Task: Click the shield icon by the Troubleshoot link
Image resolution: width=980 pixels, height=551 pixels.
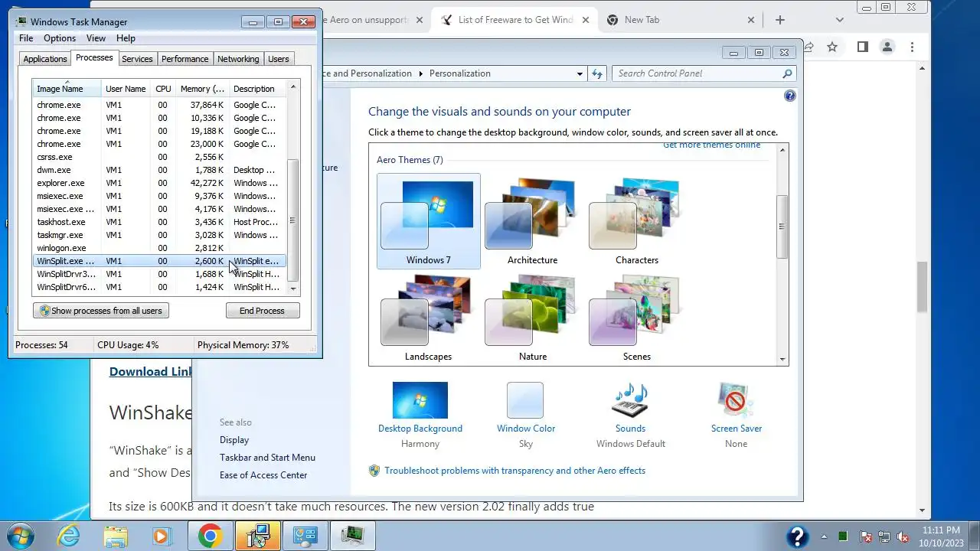Action: click(x=374, y=471)
